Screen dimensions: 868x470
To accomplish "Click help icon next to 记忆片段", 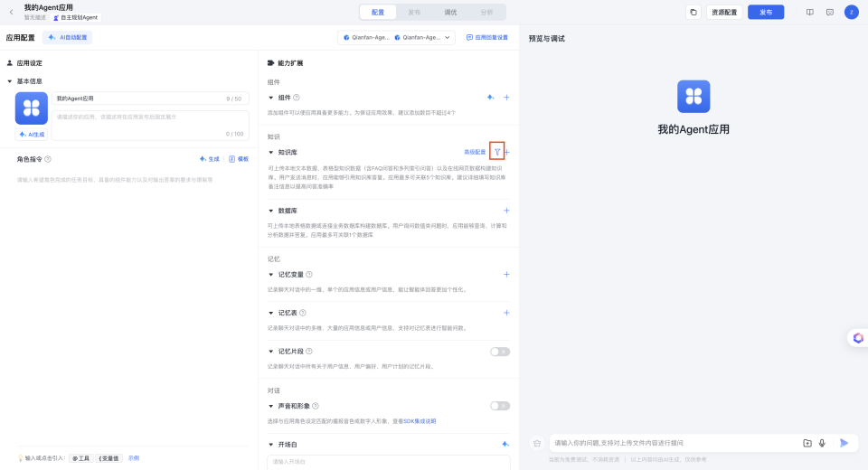I will pos(309,351).
